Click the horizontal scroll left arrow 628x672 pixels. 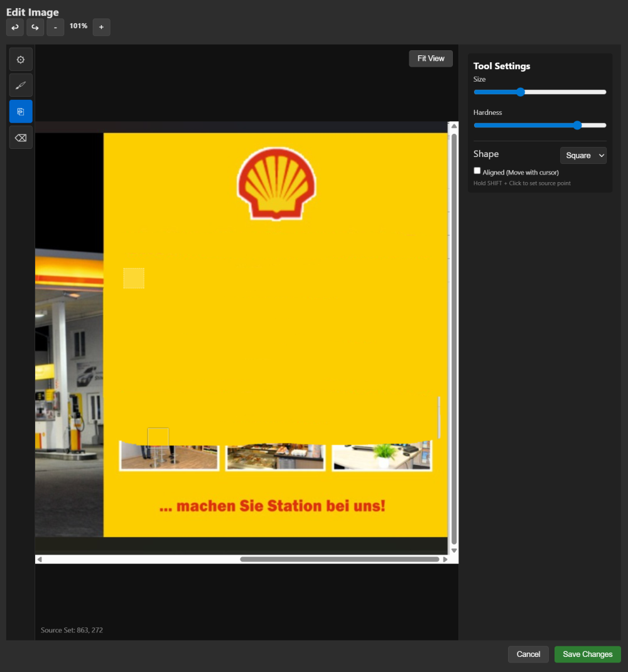point(40,559)
